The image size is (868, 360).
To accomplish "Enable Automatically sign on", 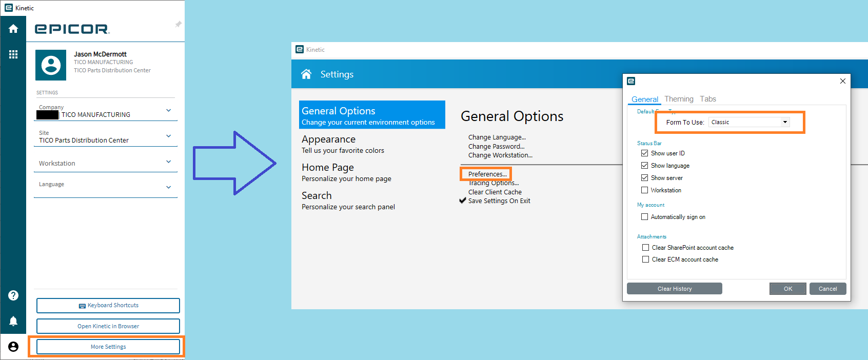I will point(644,217).
